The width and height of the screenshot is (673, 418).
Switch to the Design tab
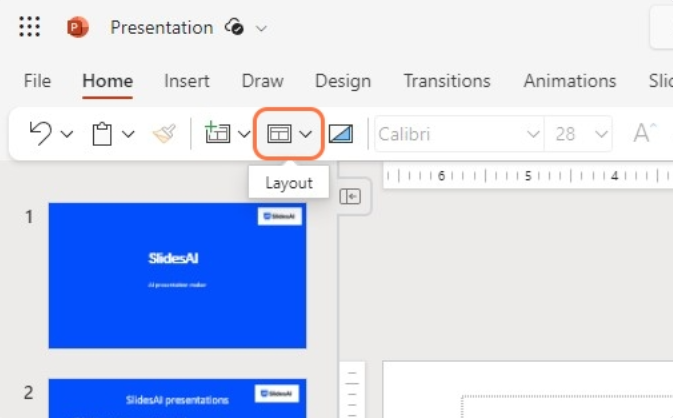coord(342,81)
